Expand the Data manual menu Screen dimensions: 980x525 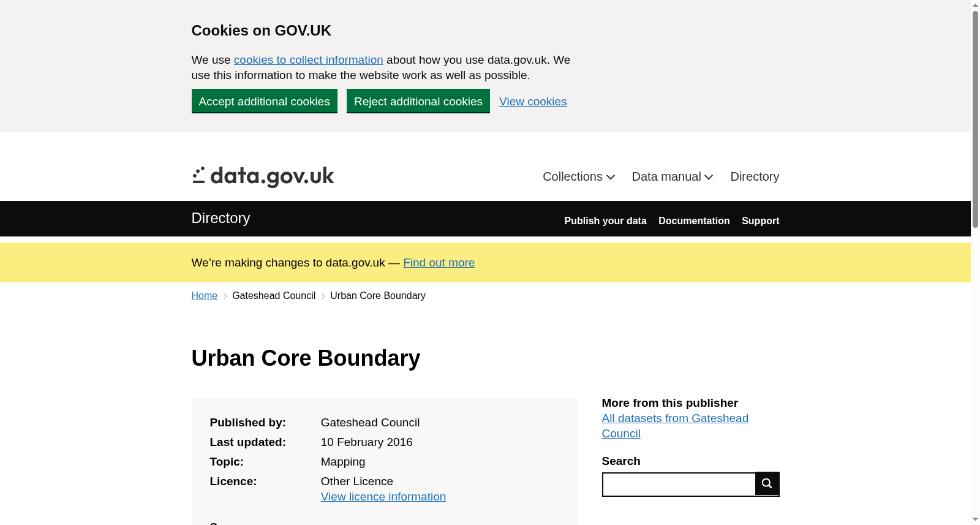coord(673,176)
